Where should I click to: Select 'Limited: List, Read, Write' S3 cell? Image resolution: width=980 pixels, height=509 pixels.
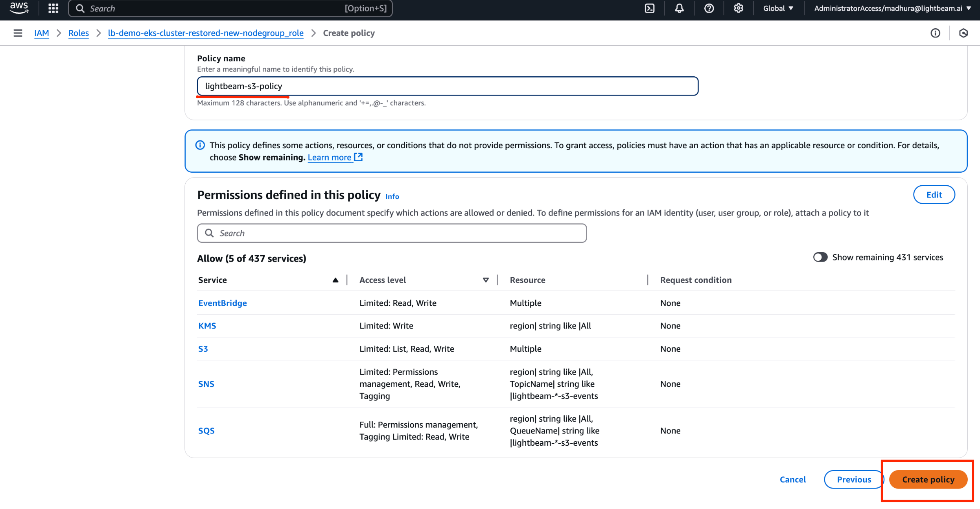click(407, 349)
